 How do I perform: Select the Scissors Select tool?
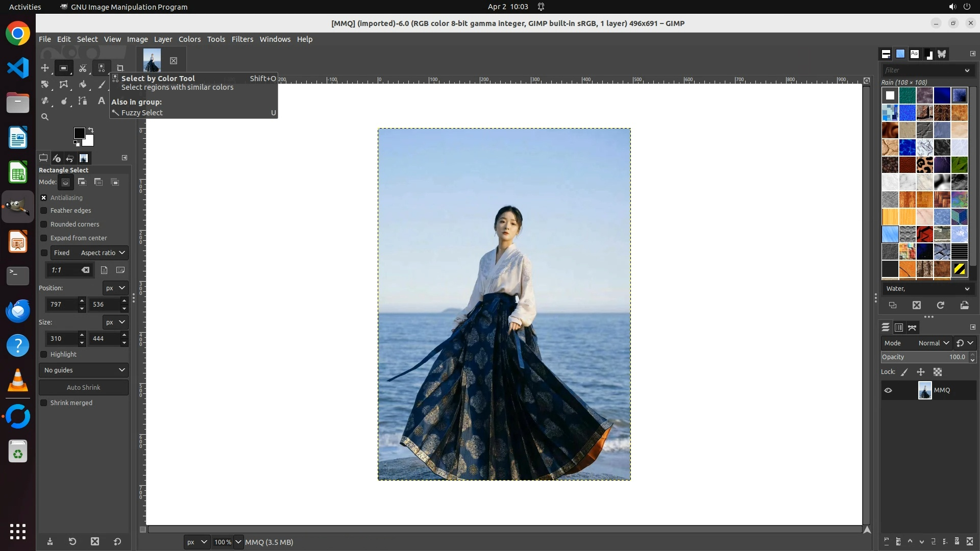(x=82, y=68)
